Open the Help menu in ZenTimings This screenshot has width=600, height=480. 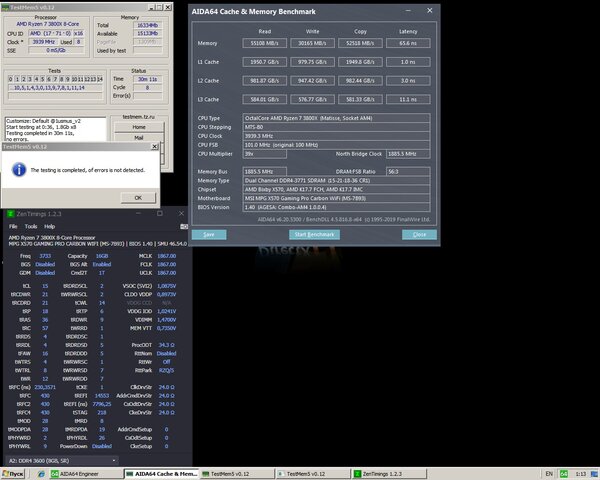(x=49, y=227)
